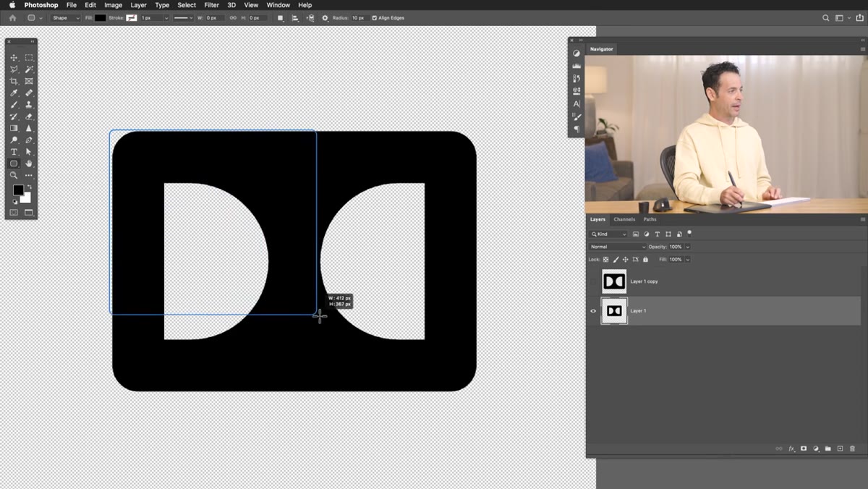Click the Home button in options bar

click(x=12, y=17)
